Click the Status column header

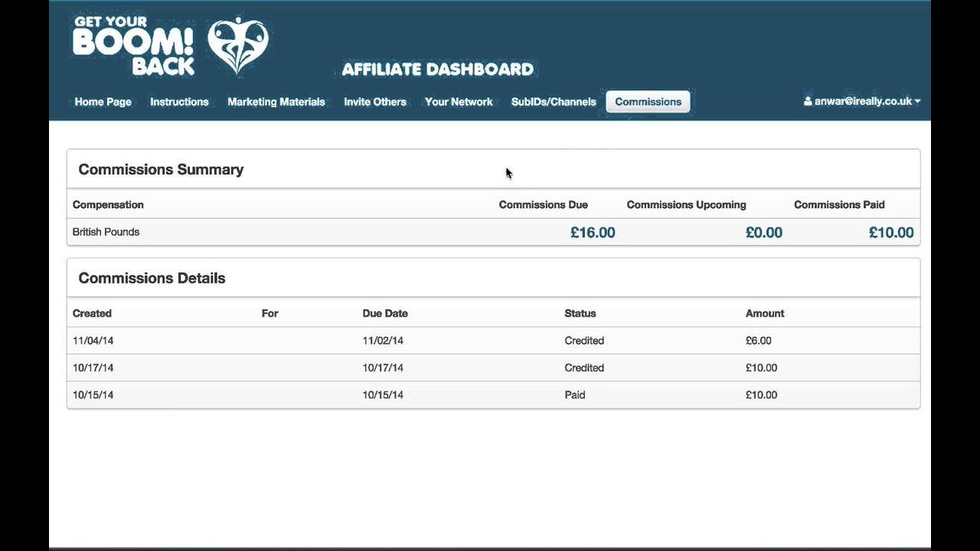(x=580, y=314)
